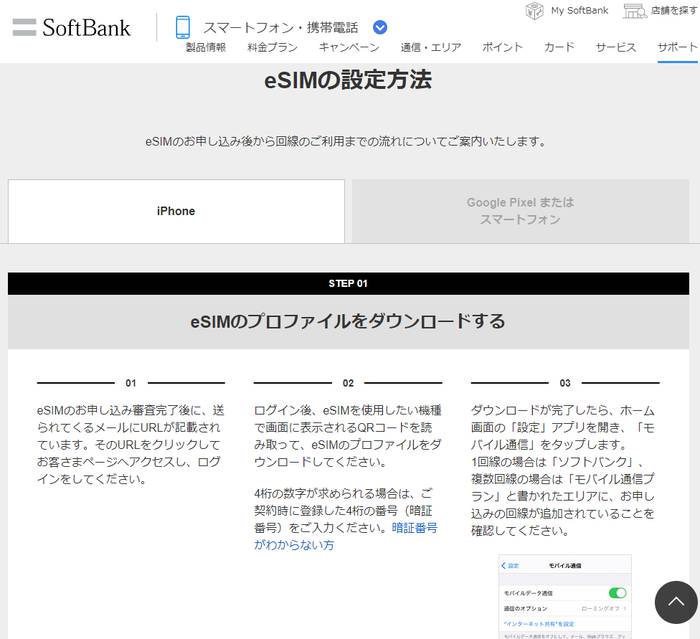
Task: Click the My SoftBank cube icon
Action: coord(534,10)
